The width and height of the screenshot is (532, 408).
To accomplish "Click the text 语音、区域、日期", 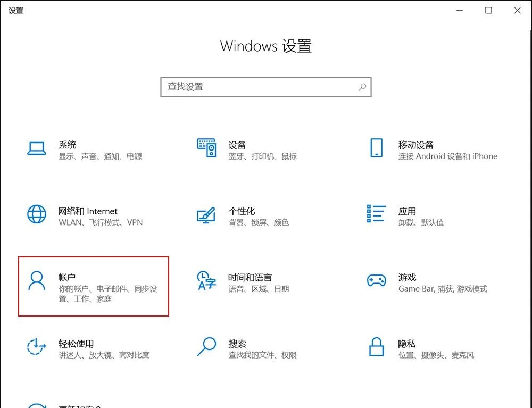I will pyautogui.click(x=259, y=289).
